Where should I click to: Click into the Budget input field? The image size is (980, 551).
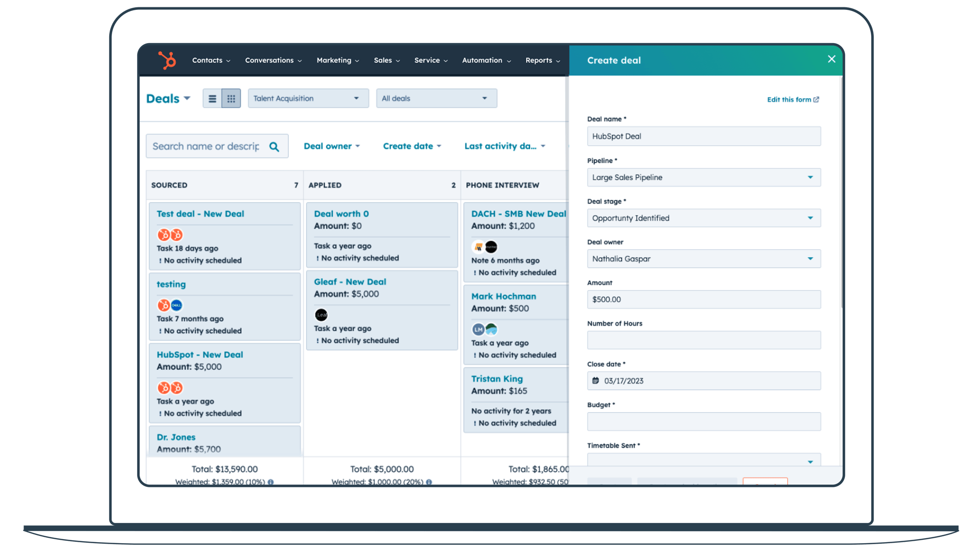704,421
